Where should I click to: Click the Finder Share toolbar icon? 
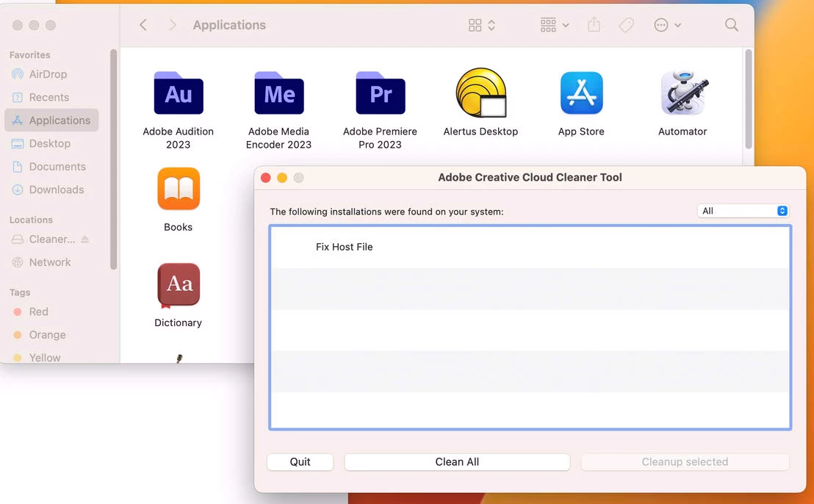coord(594,25)
